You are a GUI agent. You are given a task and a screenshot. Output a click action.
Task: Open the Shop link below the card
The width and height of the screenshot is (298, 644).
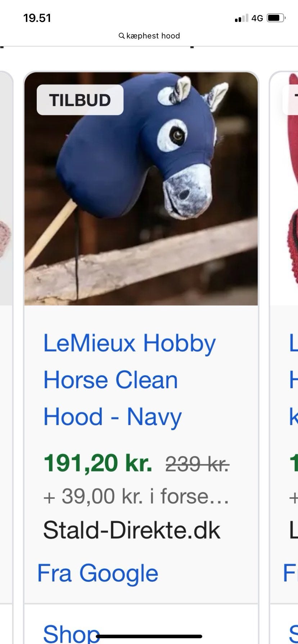coord(71,633)
